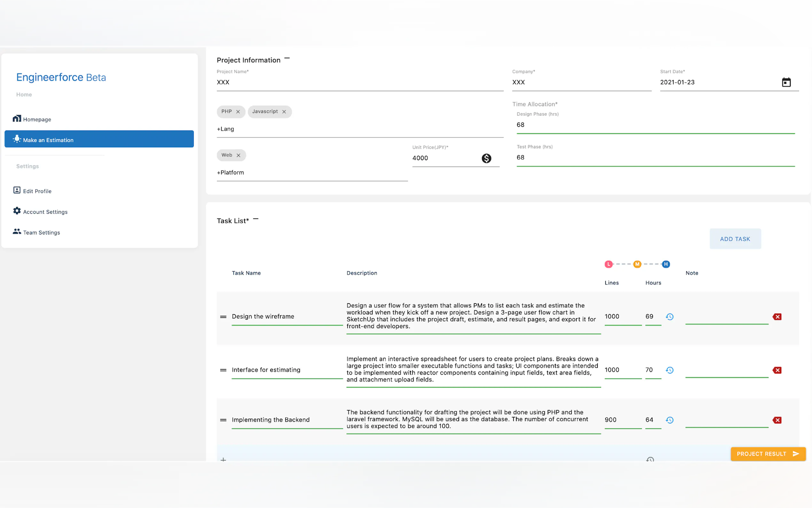Viewport: 812px width, 508px height.
Task: Delete the Design the wireframe task
Action: [777, 317]
